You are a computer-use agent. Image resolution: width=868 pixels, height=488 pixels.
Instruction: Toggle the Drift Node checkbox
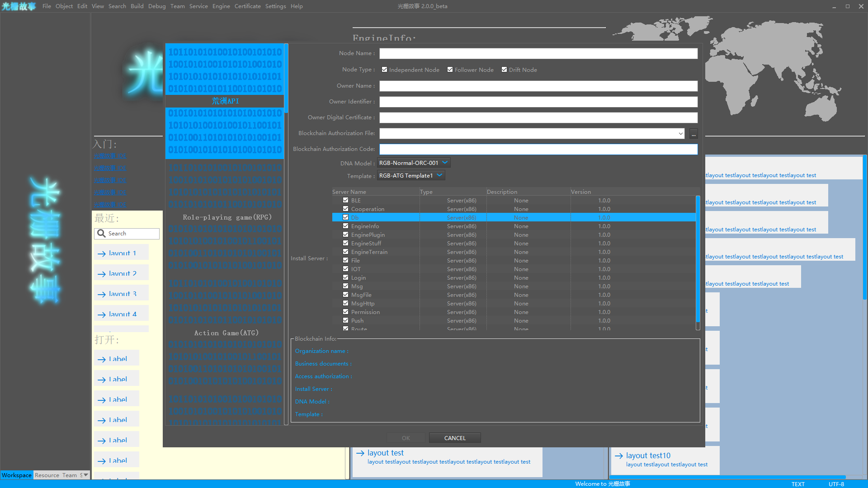(x=504, y=70)
